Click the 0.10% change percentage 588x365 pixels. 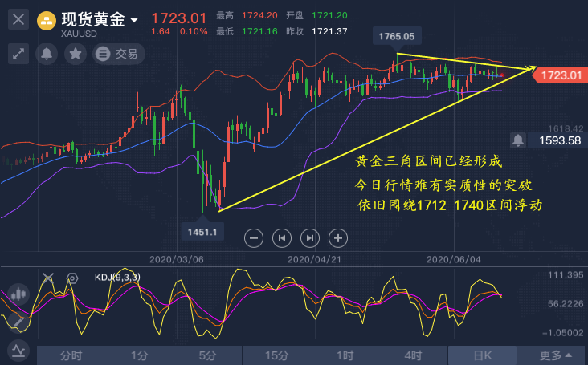point(194,32)
